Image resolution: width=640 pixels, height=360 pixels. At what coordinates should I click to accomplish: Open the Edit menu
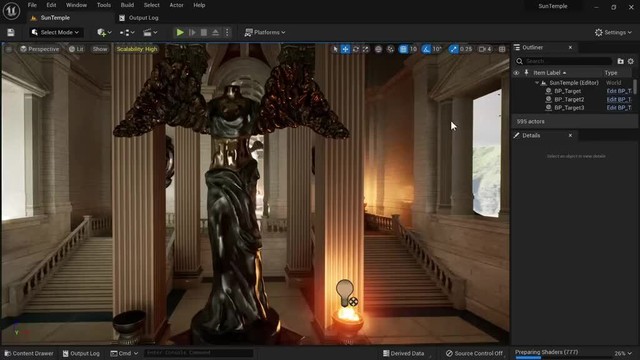(51, 5)
